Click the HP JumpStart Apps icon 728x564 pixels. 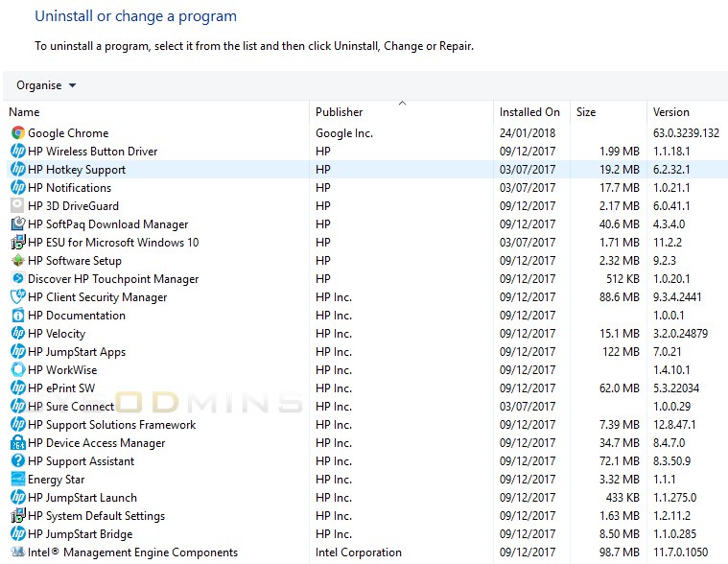tap(17, 351)
